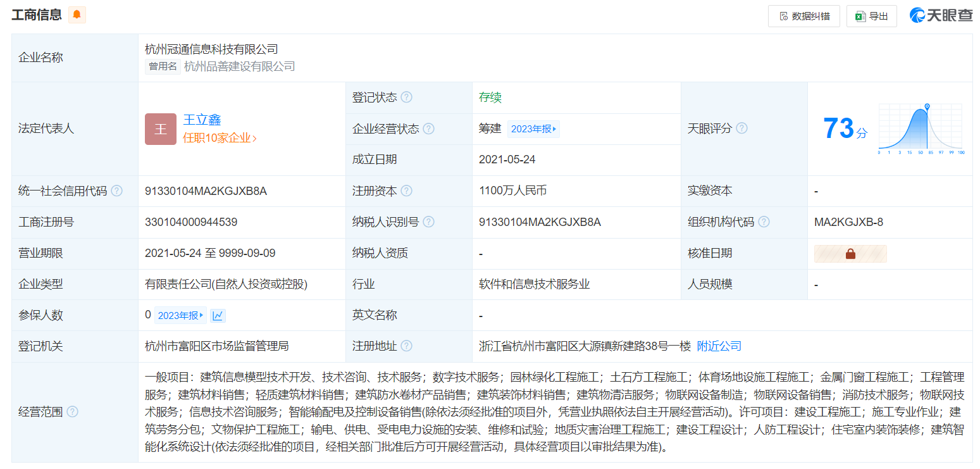Click registered capital 1100万人民币
The width and height of the screenshot is (980, 469).
click(513, 191)
